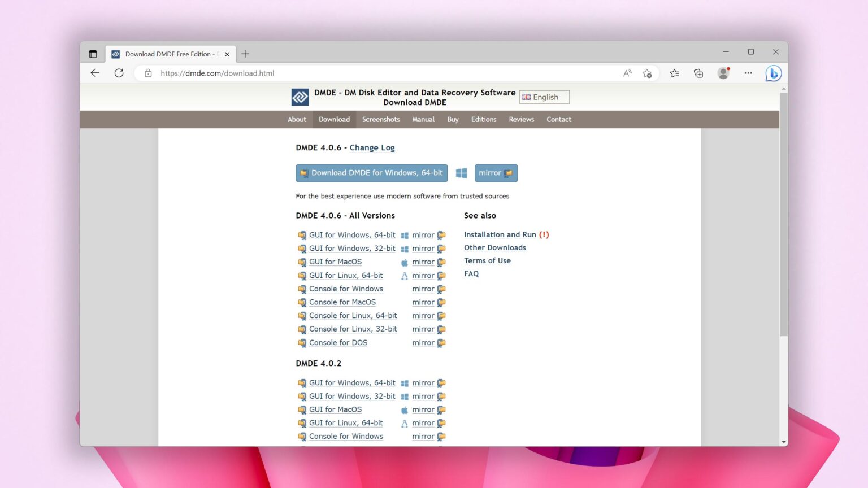Click the Read aloud icon in the address bar
This screenshot has width=868, height=488.
(627, 73)
